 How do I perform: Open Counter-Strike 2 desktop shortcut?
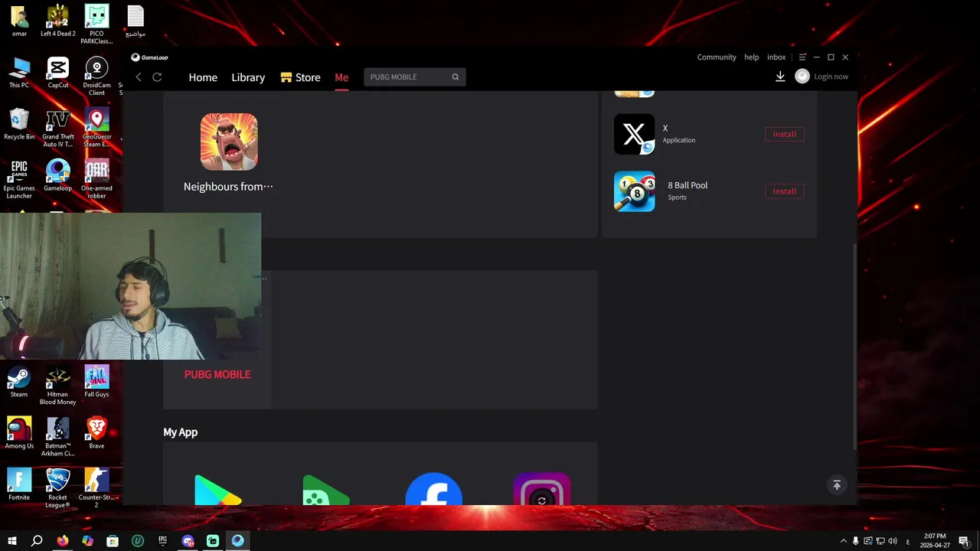pos(96,487)
